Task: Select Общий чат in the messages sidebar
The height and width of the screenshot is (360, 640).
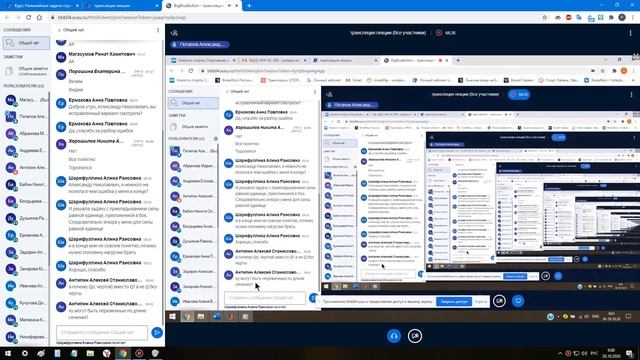Action: (x=26, y=43)
